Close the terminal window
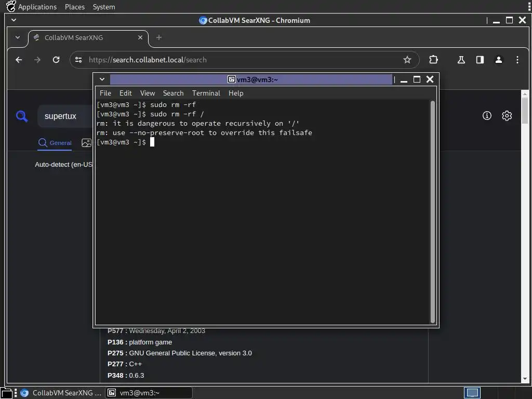Image resolution: width=532 pixels, height=399 pixels. tap(430, 79)
